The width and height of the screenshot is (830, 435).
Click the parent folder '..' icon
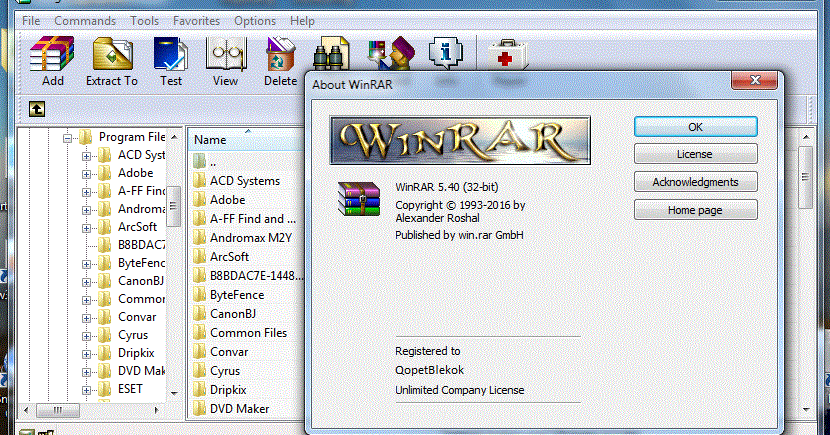click(x=199, y=161)
